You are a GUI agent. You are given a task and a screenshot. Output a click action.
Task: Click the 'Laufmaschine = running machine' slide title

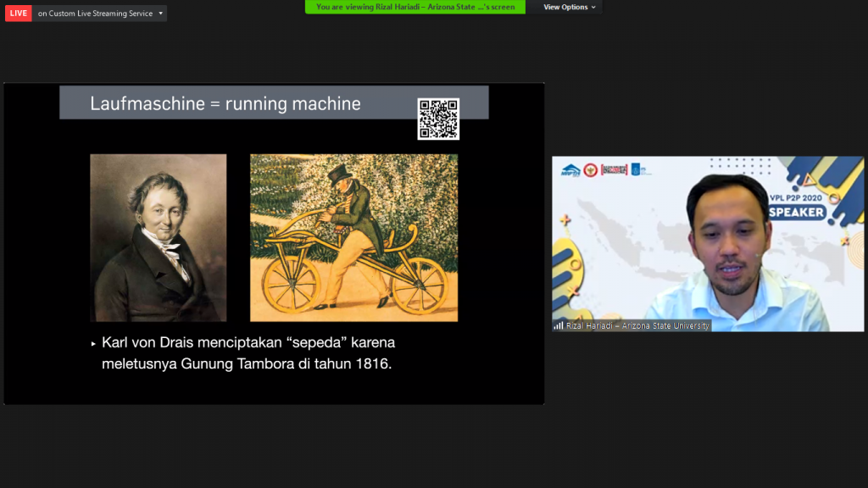click(x=225, y=103)
